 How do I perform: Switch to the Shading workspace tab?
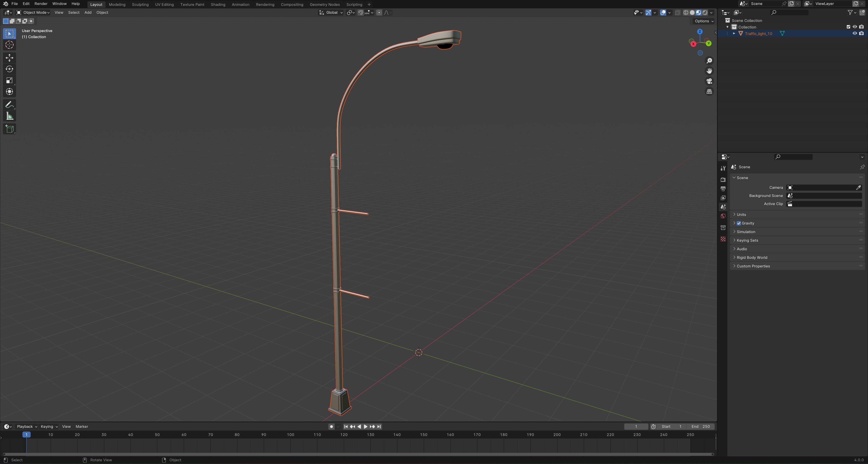pos(218,4)
